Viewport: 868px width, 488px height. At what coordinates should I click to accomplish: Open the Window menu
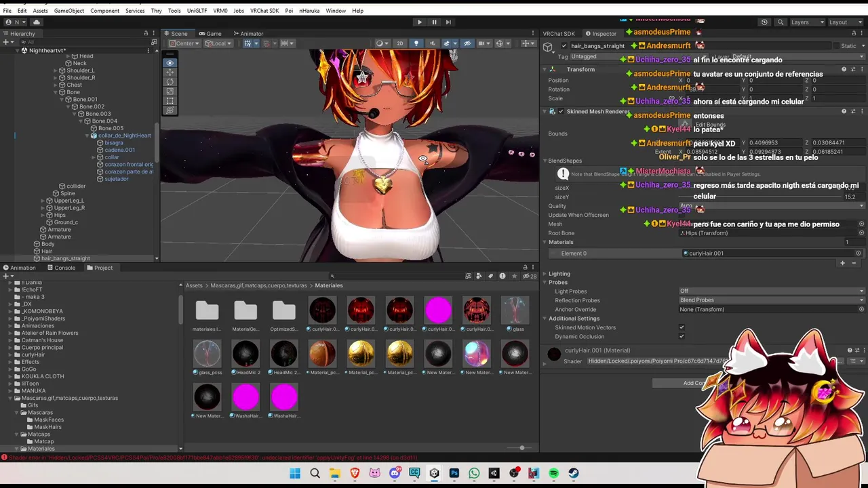pyautogui.click(x=336, y=11)
